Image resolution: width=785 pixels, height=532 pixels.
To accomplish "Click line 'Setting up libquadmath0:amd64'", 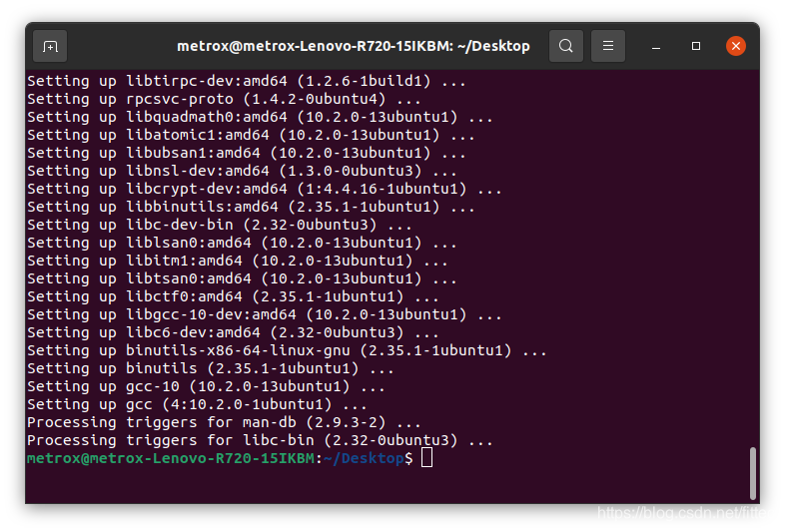I will [260, 117].
